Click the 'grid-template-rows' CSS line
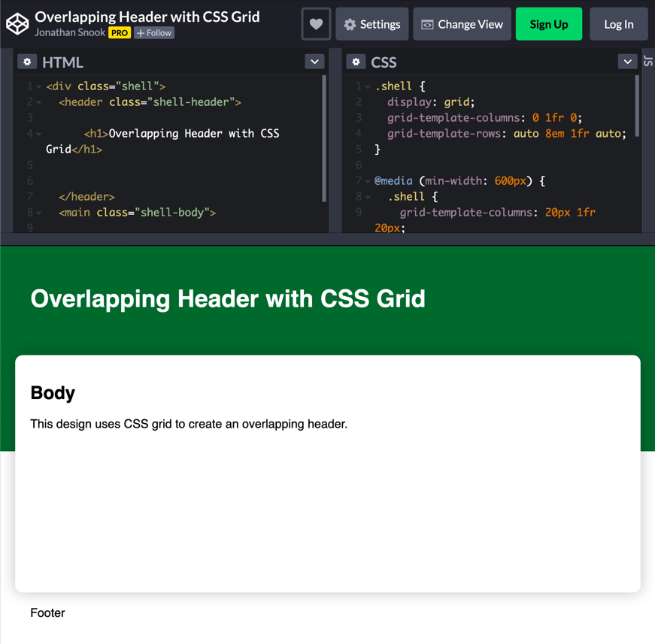Viewport: 655px width, 644px height. [x=507, y=134]
